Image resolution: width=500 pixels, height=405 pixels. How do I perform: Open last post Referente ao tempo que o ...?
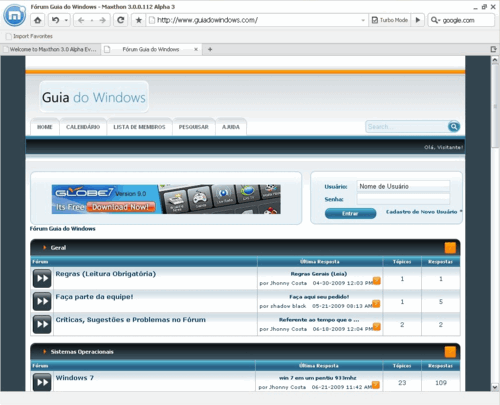(x=319, y=320)
